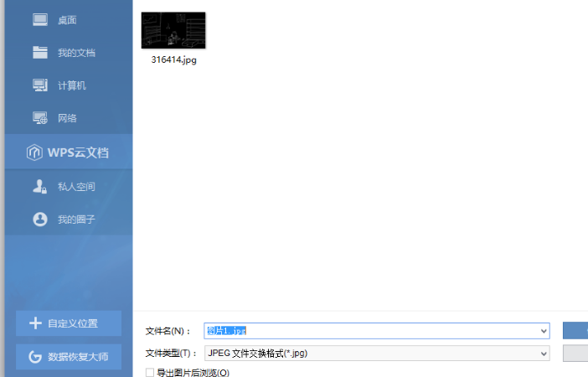588x377 pixels.
Task: Go to 我的文档 in the sidebar
Action: coord(76,53)
